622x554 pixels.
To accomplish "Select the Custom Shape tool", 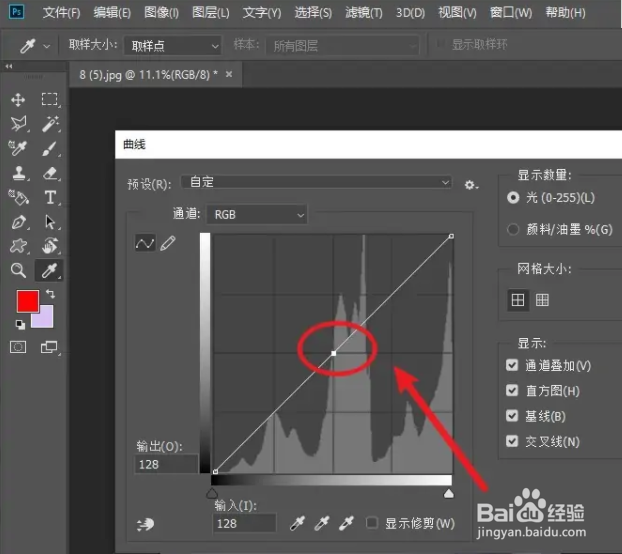I will (18, 246).
